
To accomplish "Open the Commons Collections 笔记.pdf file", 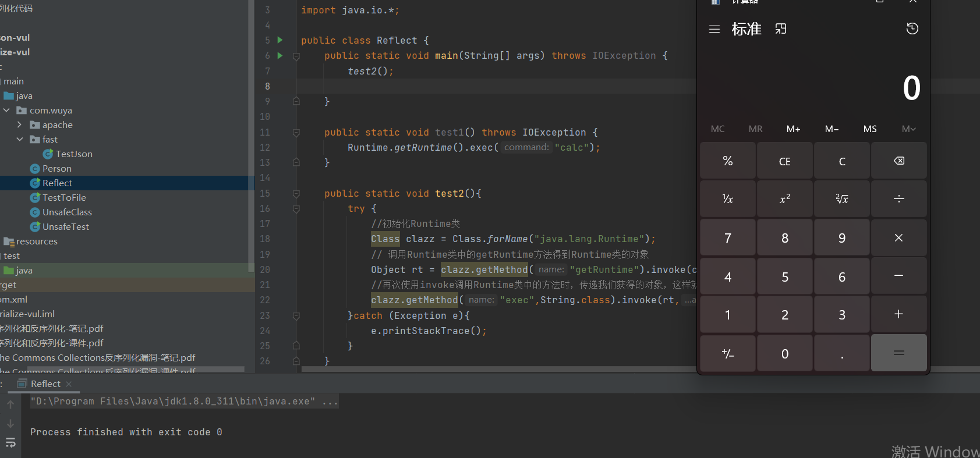I will click(x=98, y=357).
